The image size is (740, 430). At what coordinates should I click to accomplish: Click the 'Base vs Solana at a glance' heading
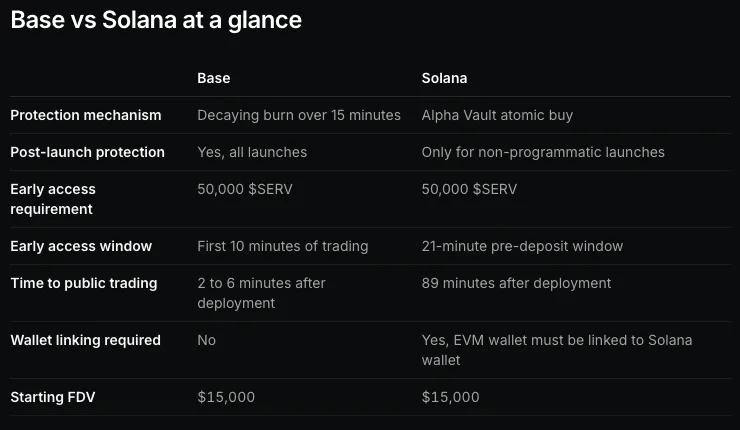[156, 20]
